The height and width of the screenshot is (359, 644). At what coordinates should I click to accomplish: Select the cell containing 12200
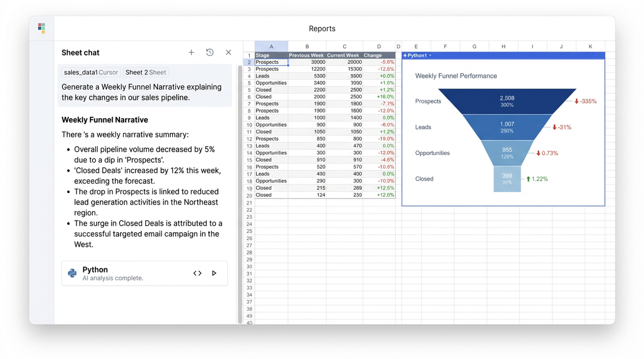tap(307, 69)
